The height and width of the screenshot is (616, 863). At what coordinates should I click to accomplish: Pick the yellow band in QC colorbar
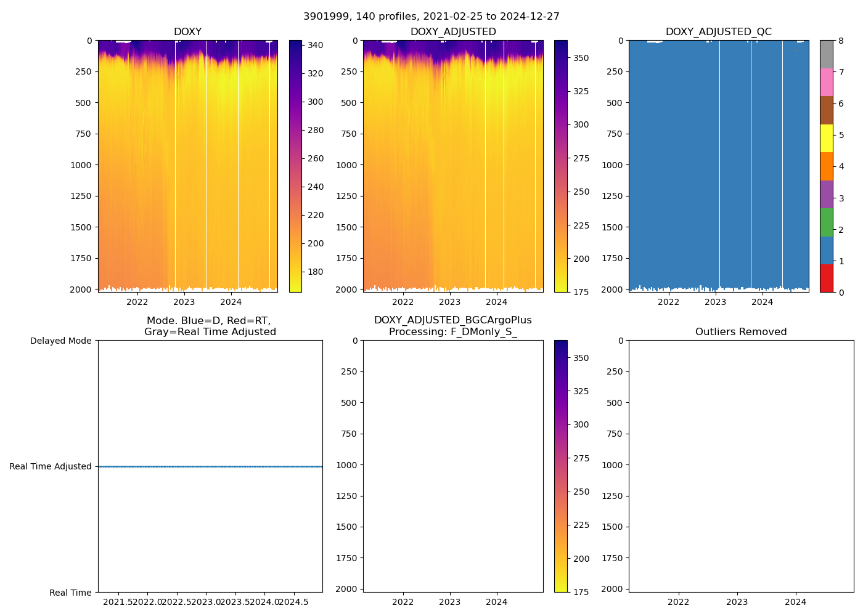[x=826, y=138]
